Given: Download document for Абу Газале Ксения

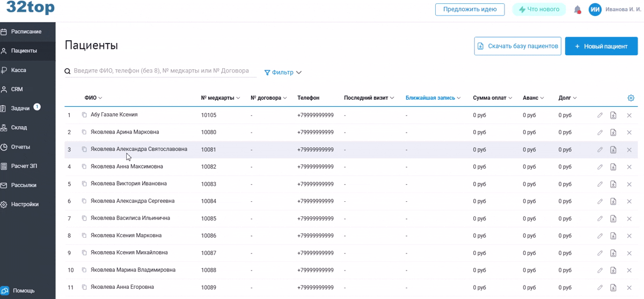Looking at the screenshot, I should click(x=613, y=115).
